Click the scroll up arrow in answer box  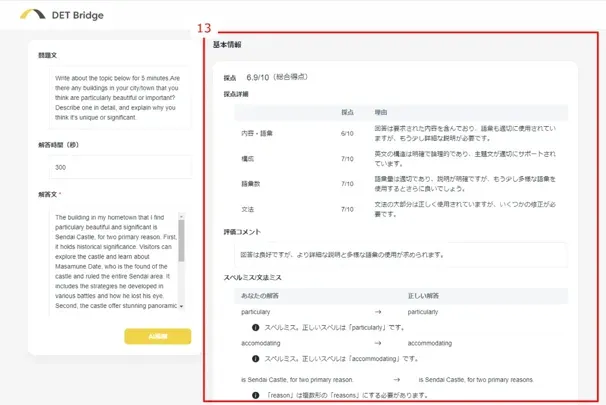181,216
